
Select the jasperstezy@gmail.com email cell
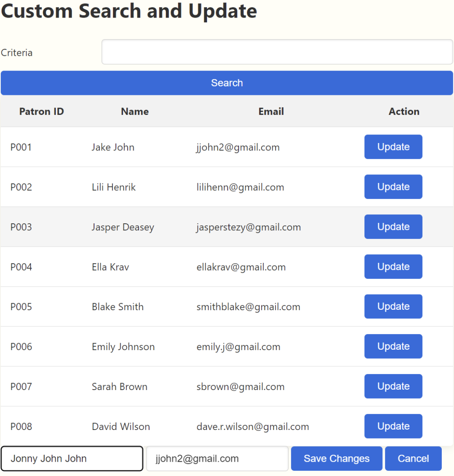point(249,227)
